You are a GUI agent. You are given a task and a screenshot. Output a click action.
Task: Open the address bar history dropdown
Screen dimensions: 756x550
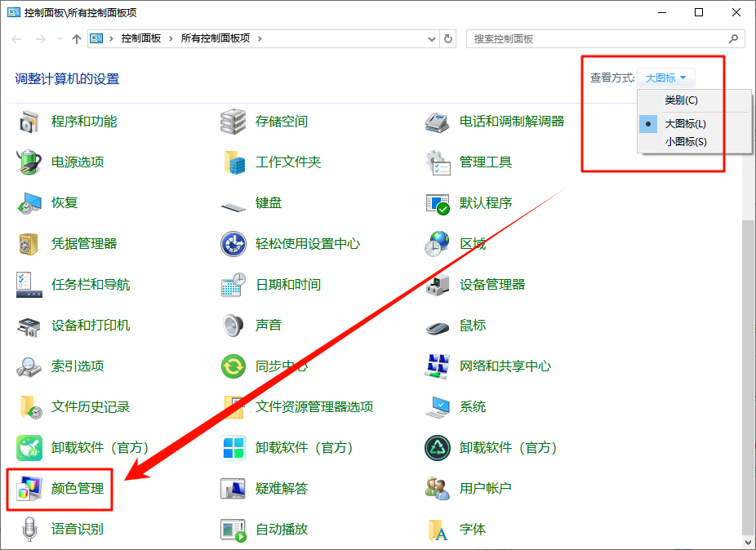[431, 38]
